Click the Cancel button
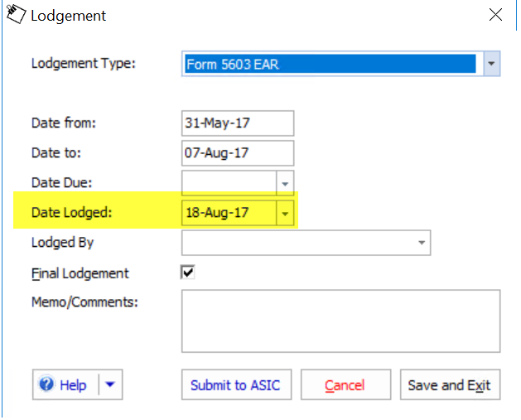The width and height of the screenshot is (521, 420). point(345,384)
